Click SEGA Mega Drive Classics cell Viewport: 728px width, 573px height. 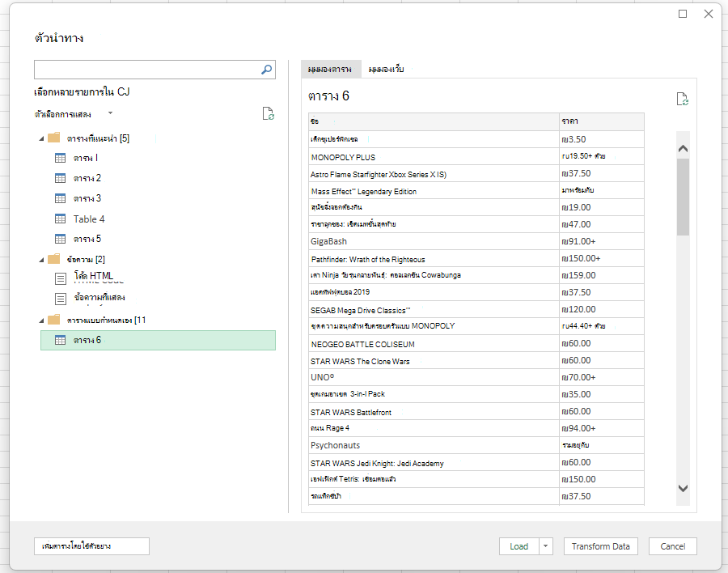[434, 309]
